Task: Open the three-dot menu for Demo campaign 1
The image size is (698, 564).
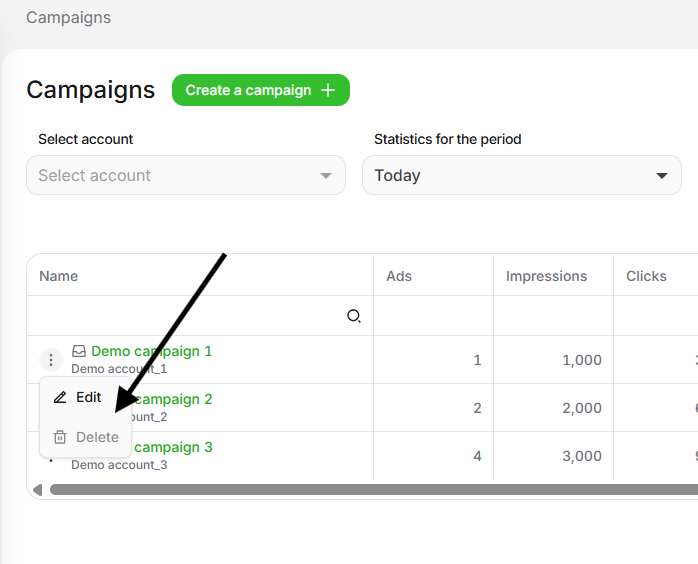Action: point(51,360)
